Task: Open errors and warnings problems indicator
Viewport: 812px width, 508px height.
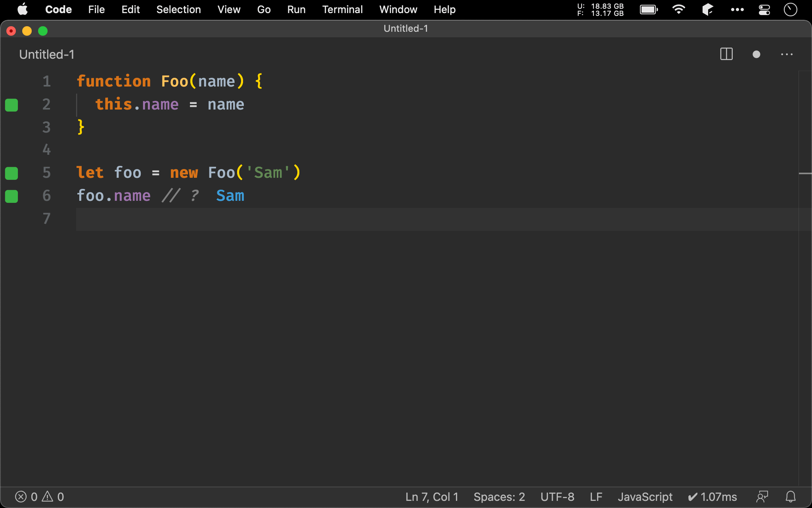Action: 39,496
